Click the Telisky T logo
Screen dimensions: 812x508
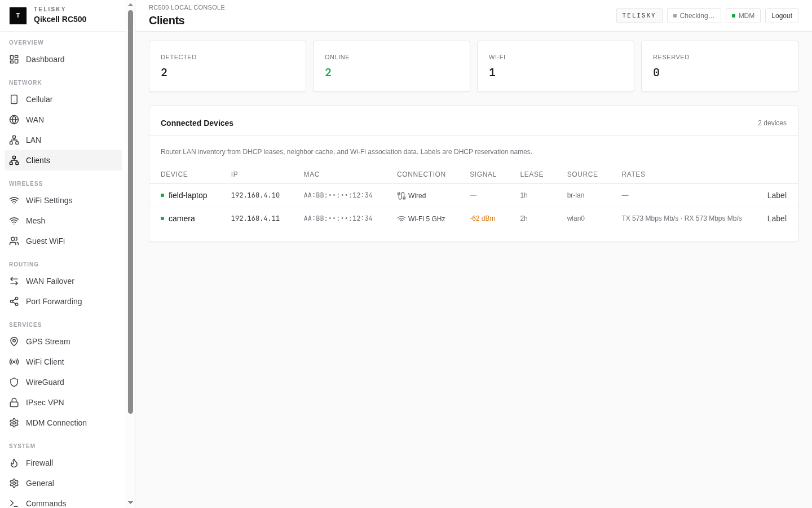18,16
